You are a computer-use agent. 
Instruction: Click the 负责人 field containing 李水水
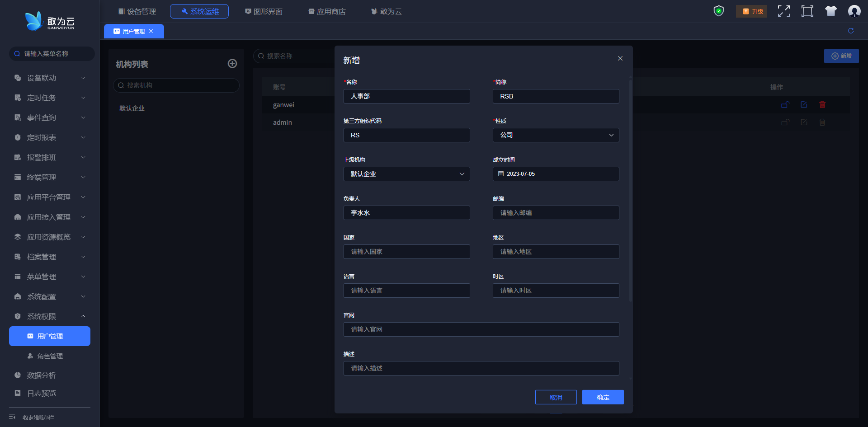(x=406, y=213)
